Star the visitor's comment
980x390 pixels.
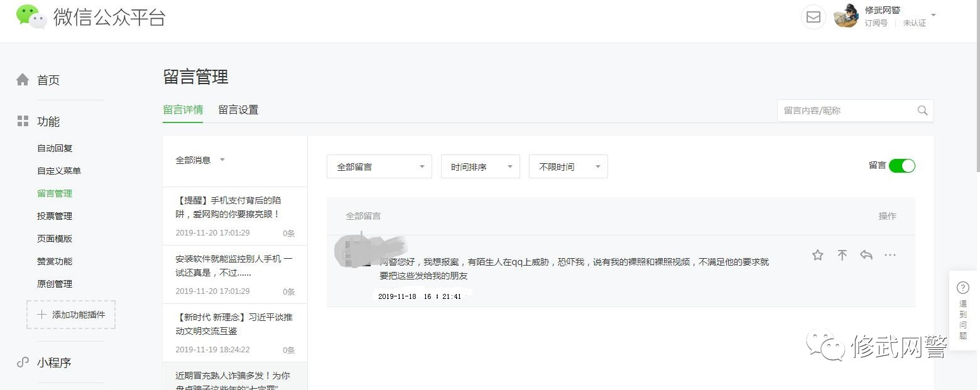(817, 255)
